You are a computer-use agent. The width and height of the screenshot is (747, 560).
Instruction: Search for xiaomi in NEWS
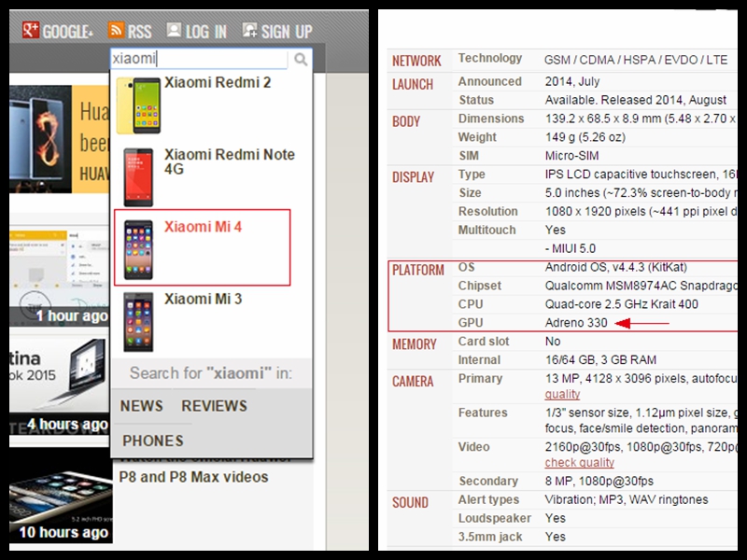tap(142, 406)
